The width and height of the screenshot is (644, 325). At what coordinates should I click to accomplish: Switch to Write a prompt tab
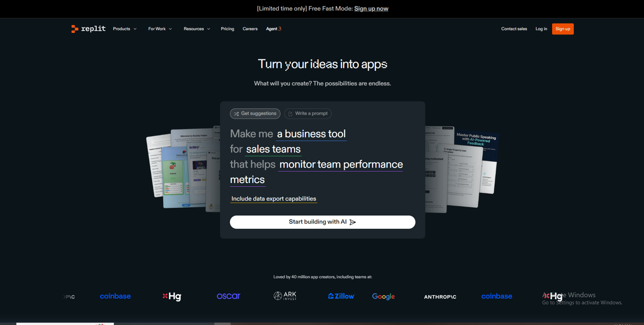pyautogui.click(x=308, y=114)
